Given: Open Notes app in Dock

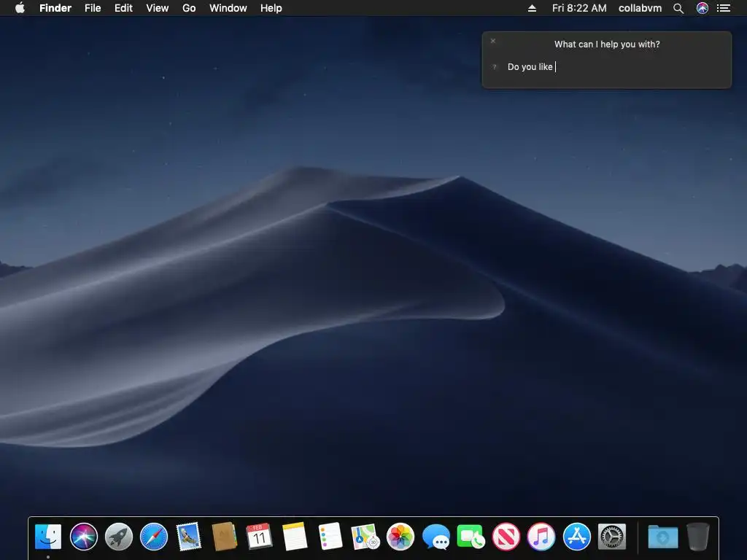Looking at the screenshot, I should click(295, 537).
